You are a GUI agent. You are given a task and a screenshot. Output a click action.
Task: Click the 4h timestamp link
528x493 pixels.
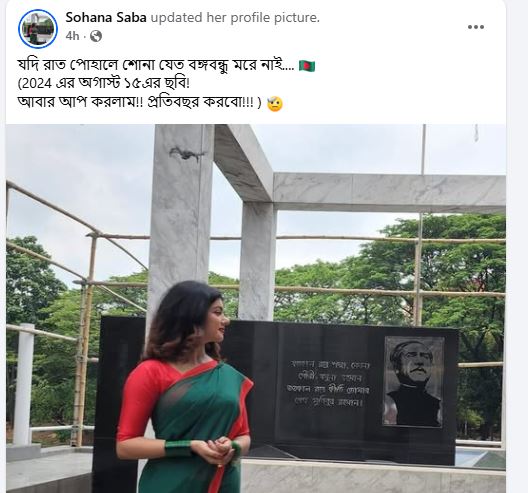point(72,36)
